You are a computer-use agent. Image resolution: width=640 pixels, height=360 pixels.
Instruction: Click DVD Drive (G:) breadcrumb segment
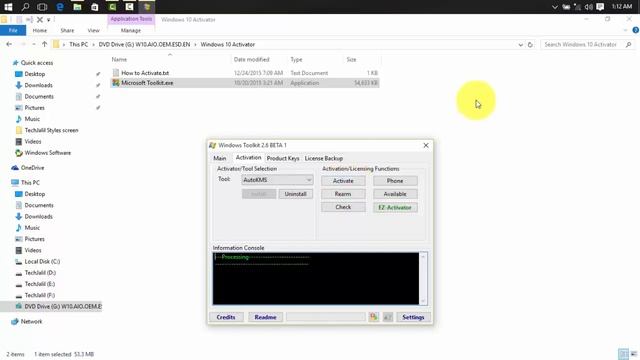[144, 44]
